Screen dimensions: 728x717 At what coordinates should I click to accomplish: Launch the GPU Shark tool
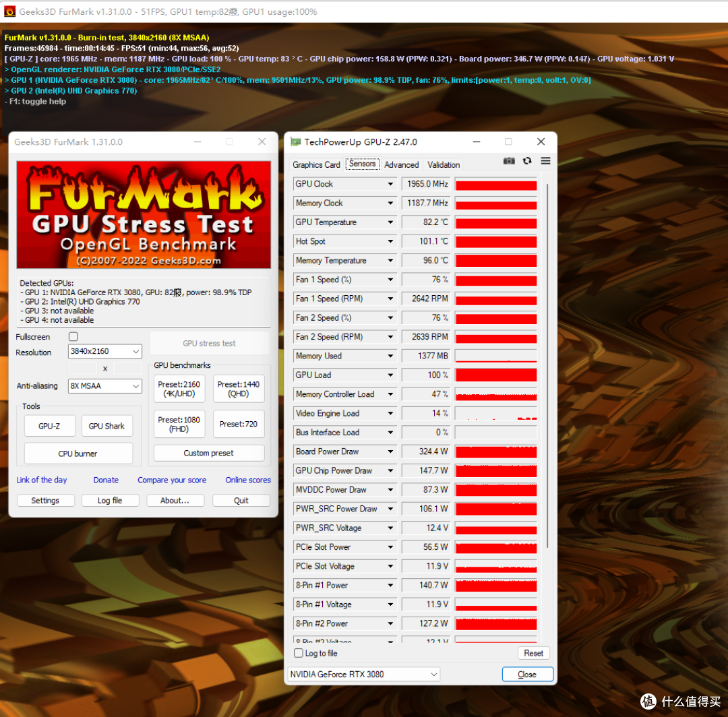pyautogui.click(x=107, y=426)
